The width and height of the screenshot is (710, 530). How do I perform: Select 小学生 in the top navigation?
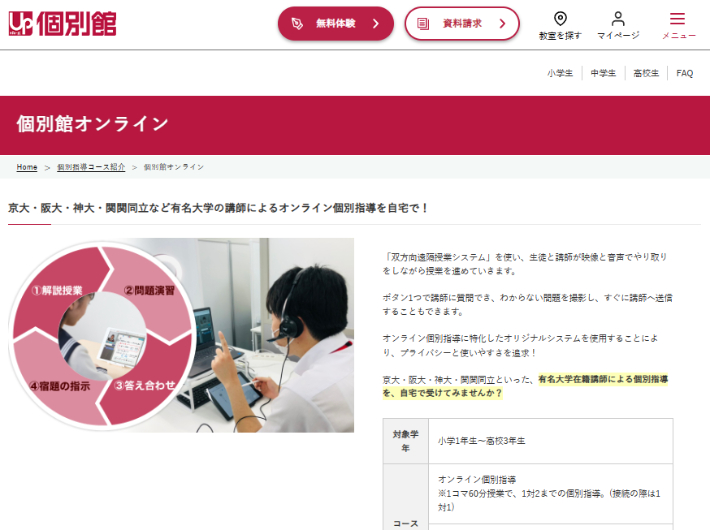click(x=560, y=73)
